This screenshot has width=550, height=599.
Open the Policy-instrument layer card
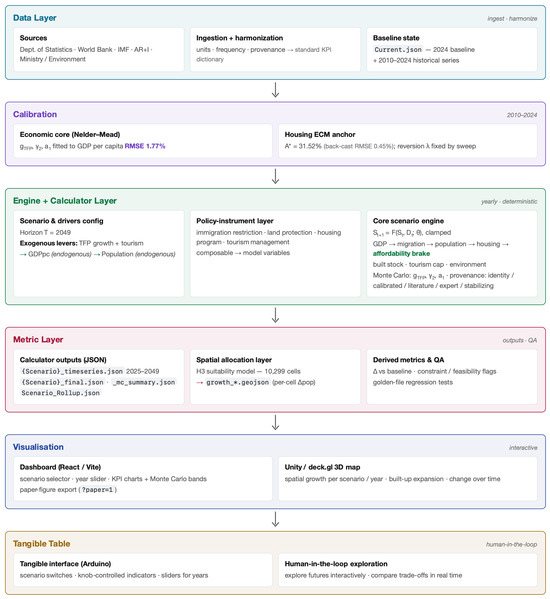(x=275, y=253)
